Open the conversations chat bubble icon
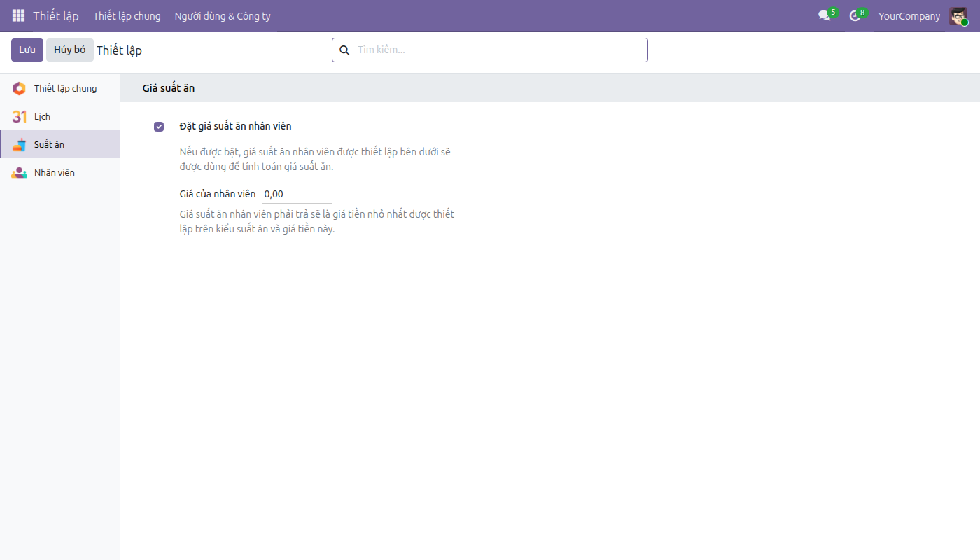The image size is (980, 560). click(825, 16)
